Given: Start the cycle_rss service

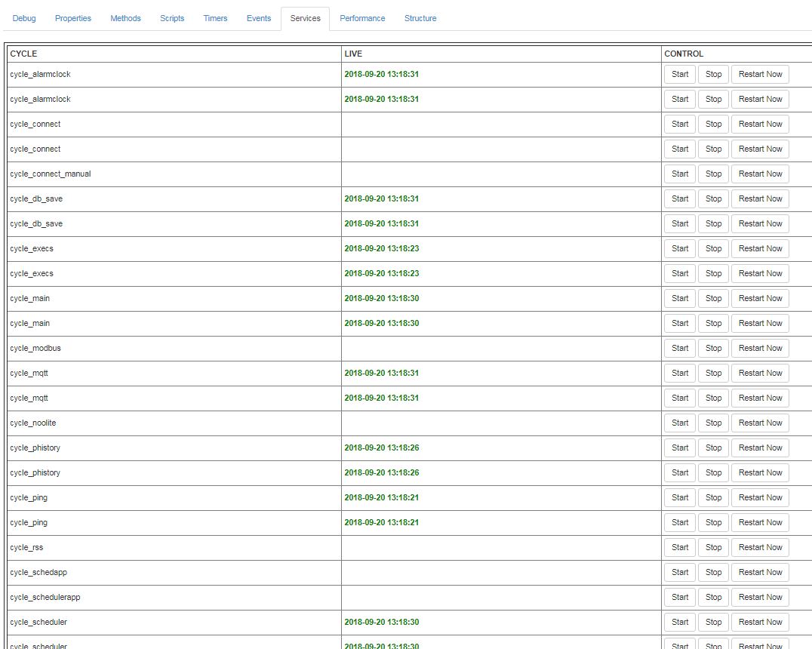Looking at the screenshot, I should (x=680, y=547).
